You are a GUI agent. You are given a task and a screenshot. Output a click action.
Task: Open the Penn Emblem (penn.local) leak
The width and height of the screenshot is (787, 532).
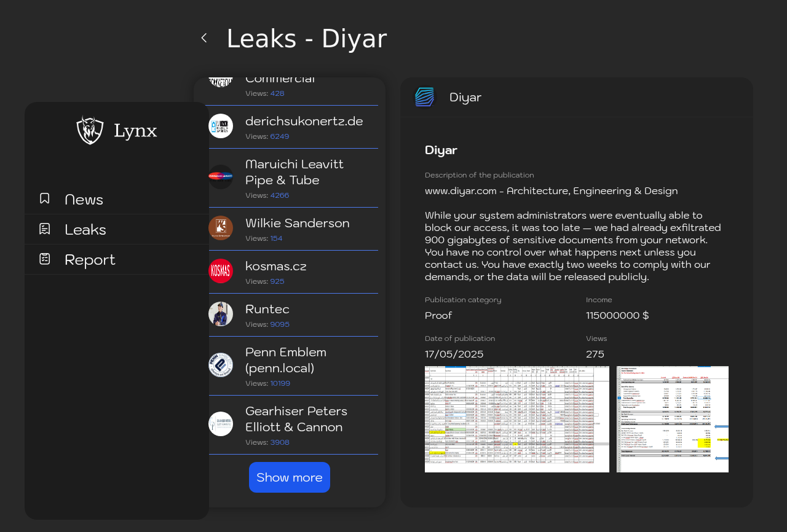click(293, 366)
